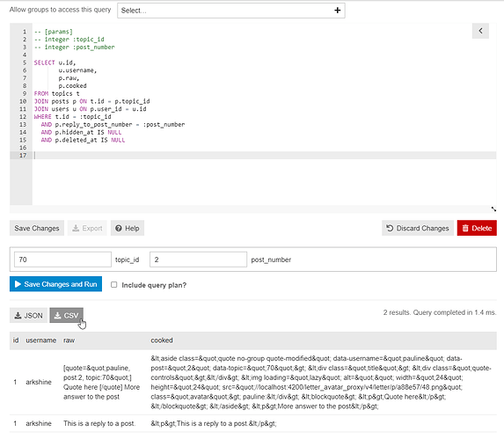Click the cooked column header
The width and height of the screenshot is (504, 439).
162,340
